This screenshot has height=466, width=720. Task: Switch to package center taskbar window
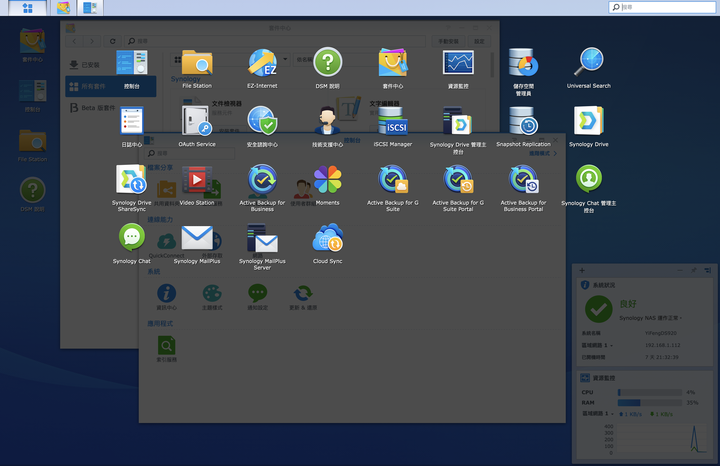coord(63,7)
